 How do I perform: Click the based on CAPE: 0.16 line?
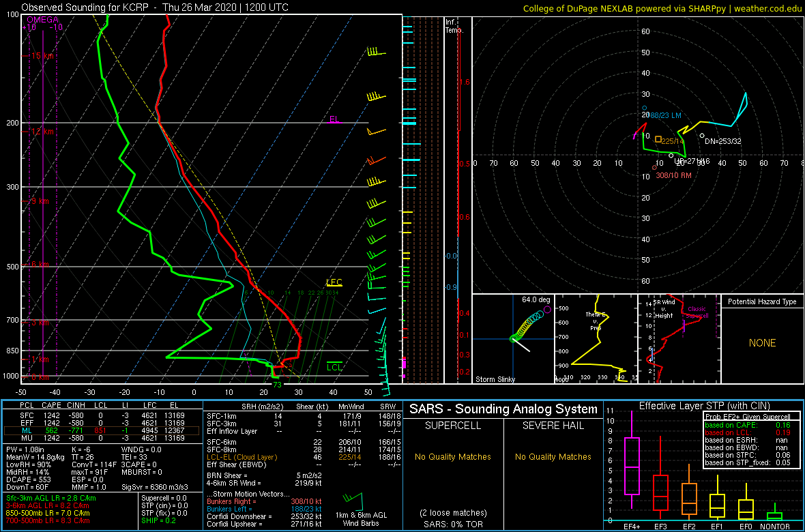coord(748,425)
